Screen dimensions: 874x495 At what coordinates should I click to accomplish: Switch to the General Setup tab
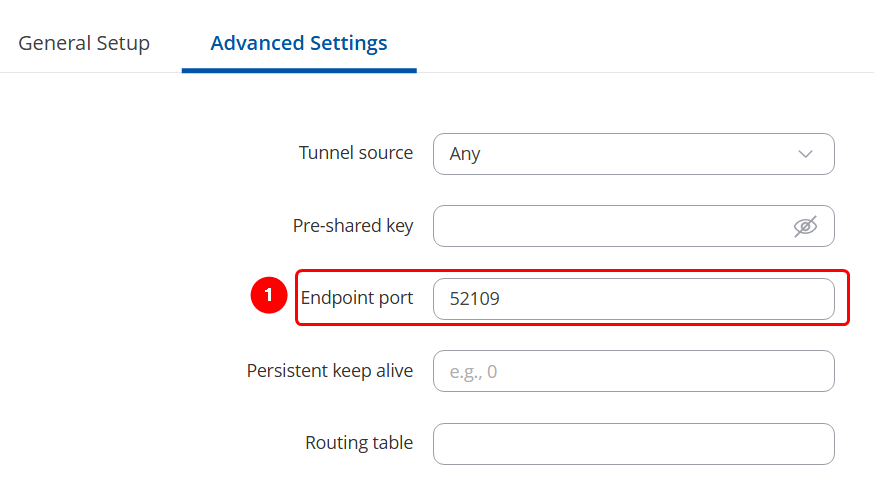pos(84,43)
